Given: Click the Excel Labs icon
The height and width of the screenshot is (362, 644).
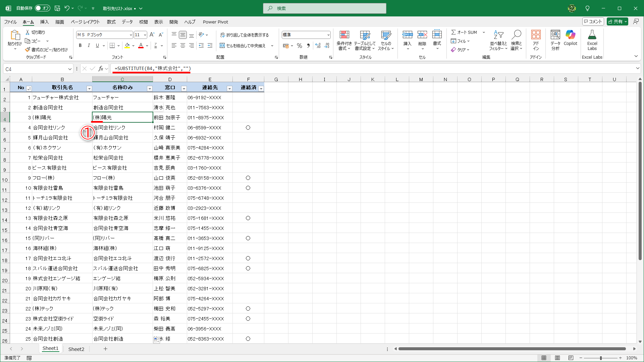Looking at the screenshot, I should coord(592,38).
